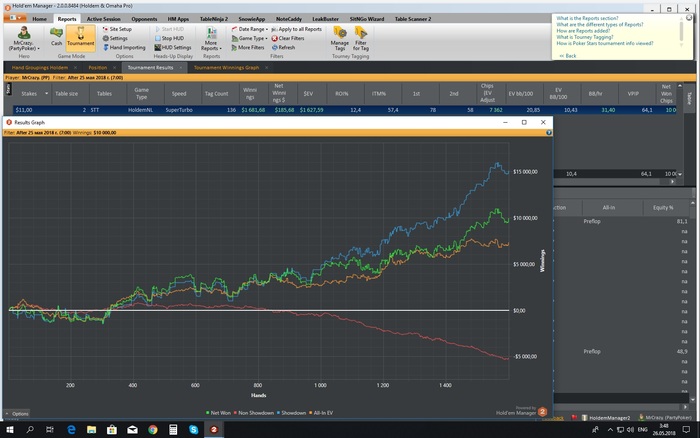Open the Game Type dropdown
Image resolution: width=700 pixels, height=438 pixels.
250,38
